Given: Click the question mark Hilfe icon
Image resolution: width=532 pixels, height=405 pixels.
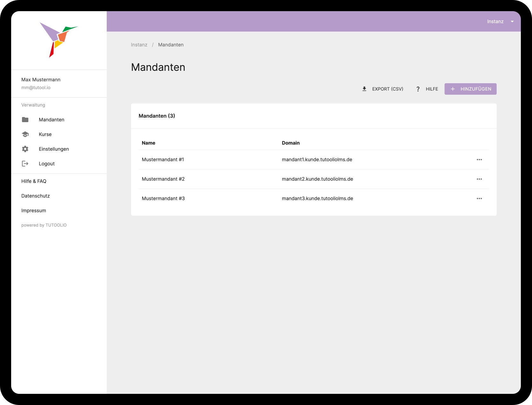Looking at the screenshot, I should click(418, 89).
